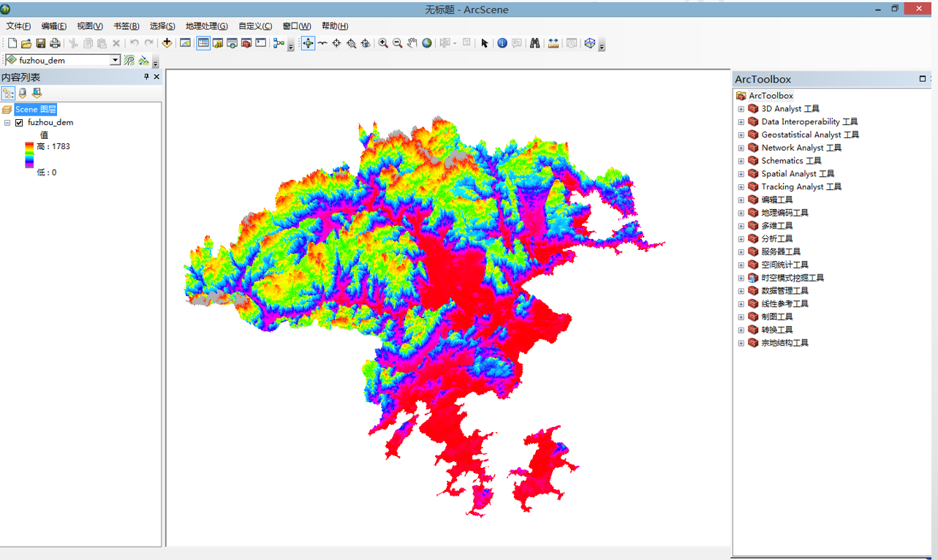Toggle auto-hide pin on 内容列表 panel
Image resolution: width=938 pixels, height=560 pixels.
tap(146, 77)
